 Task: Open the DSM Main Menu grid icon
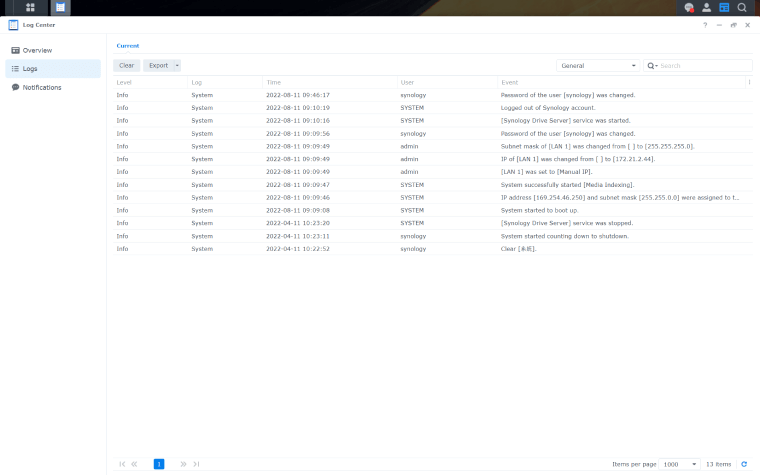click(30, 8)
